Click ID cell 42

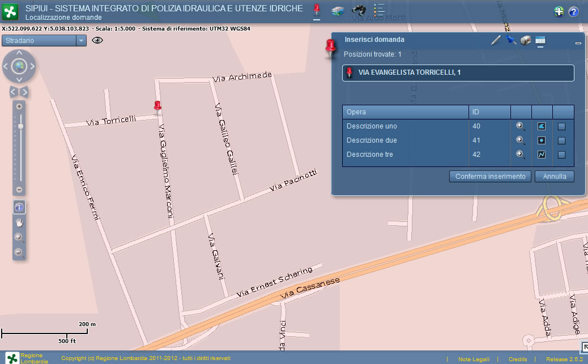[x=476, y=155]
